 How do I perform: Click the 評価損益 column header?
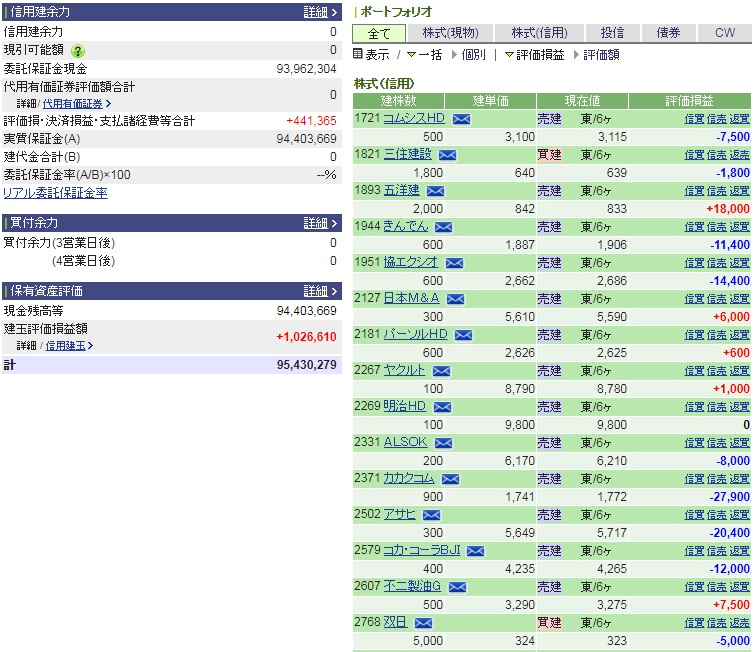pyautogui.click(x=690, y=101)
